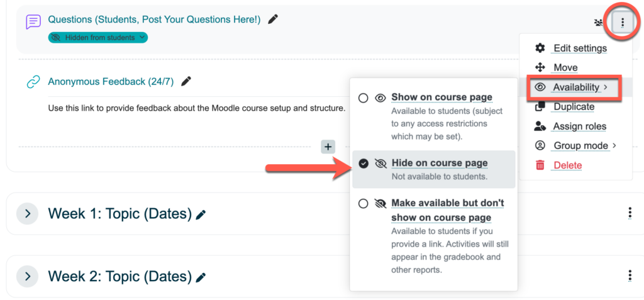Open Week 1 section three-dot menu

(630, 213)
